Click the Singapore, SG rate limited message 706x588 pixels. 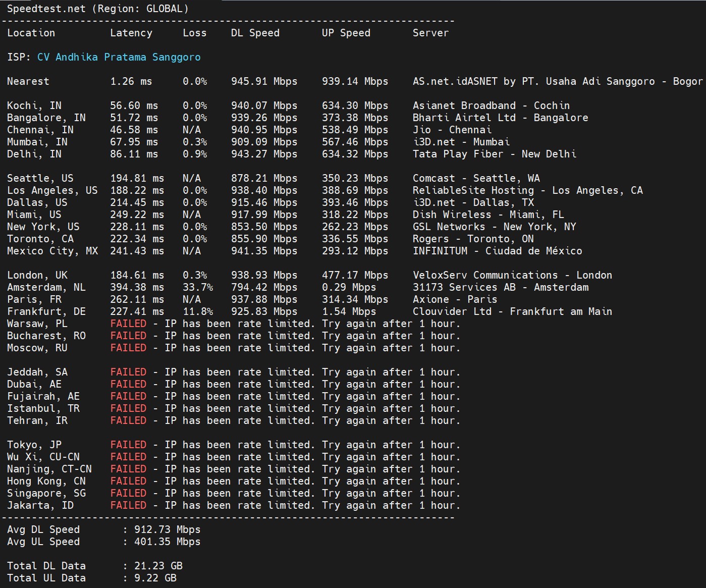pos(308,493)
